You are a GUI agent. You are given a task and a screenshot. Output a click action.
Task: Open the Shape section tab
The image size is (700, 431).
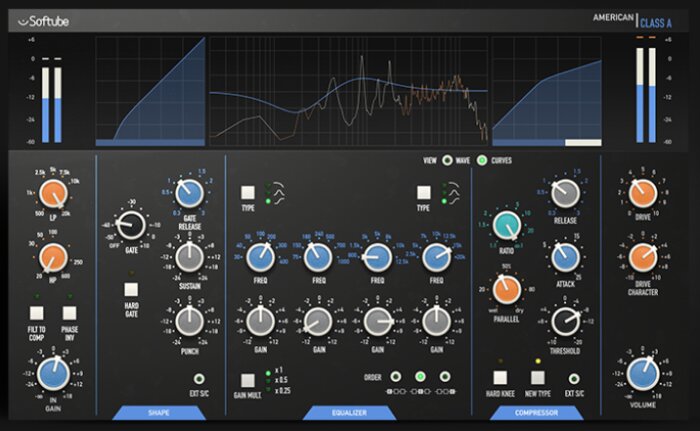(x=159, y=413)
